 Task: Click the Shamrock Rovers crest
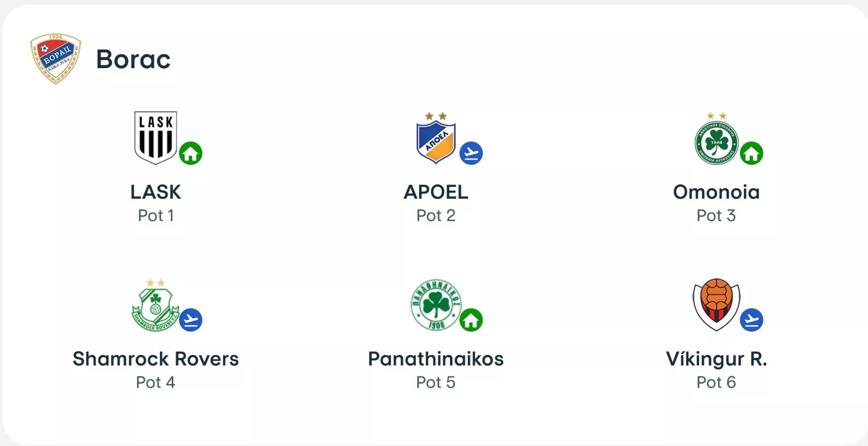pos(155,306)
